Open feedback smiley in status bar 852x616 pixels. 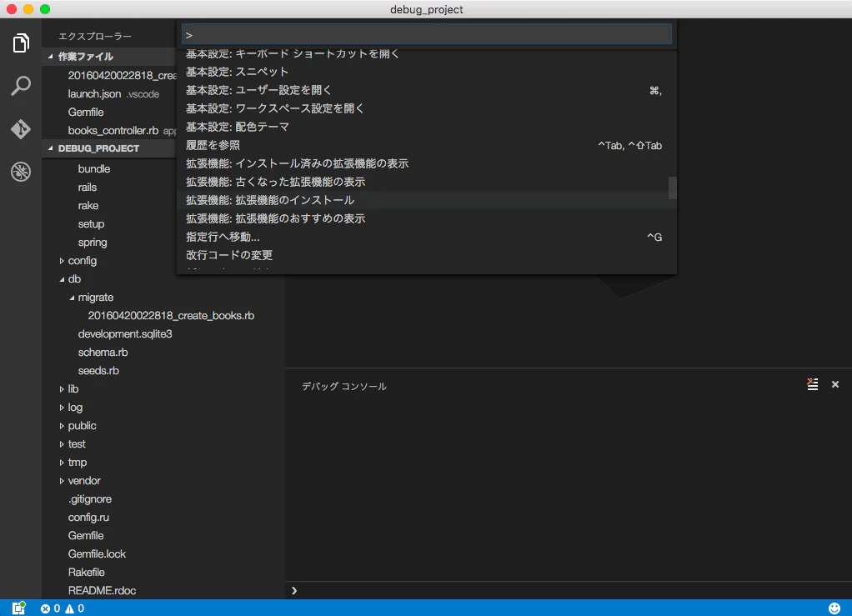coord(834,608)
